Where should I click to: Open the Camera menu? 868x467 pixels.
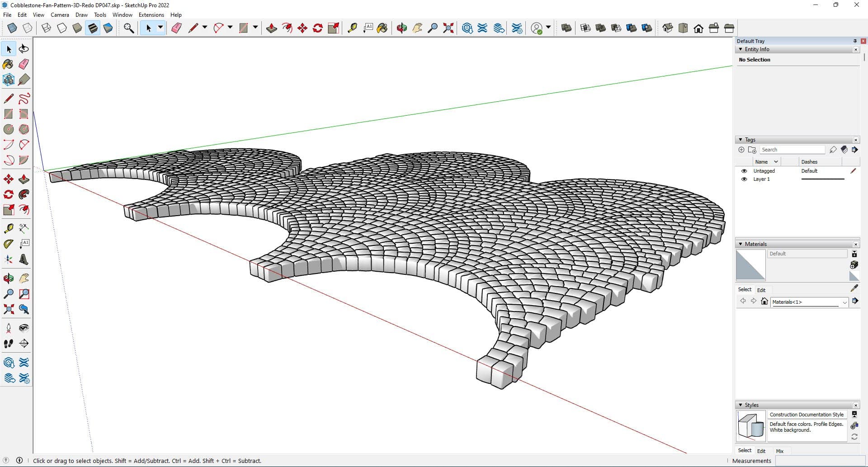60,15
